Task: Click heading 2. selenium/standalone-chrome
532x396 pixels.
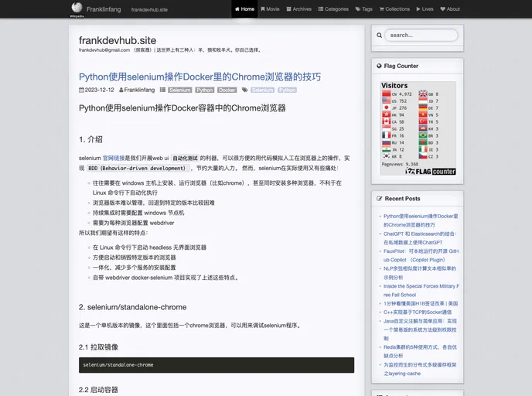Action: click(x=133, y=307)
